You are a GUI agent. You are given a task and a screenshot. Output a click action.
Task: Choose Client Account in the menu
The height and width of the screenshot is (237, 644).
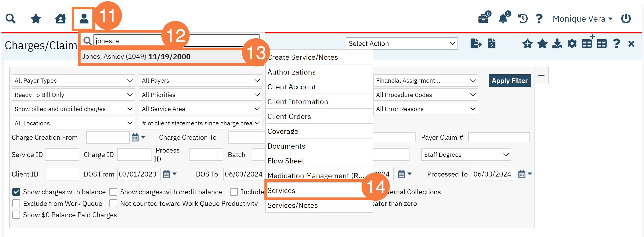click(291, 87)
